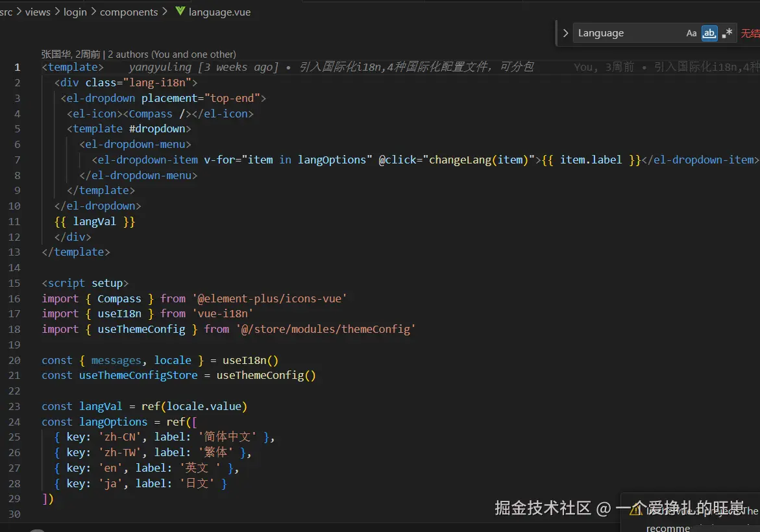
Task: Click 'langOptions' declaration on line 24
Action: (x=113, y=422)
